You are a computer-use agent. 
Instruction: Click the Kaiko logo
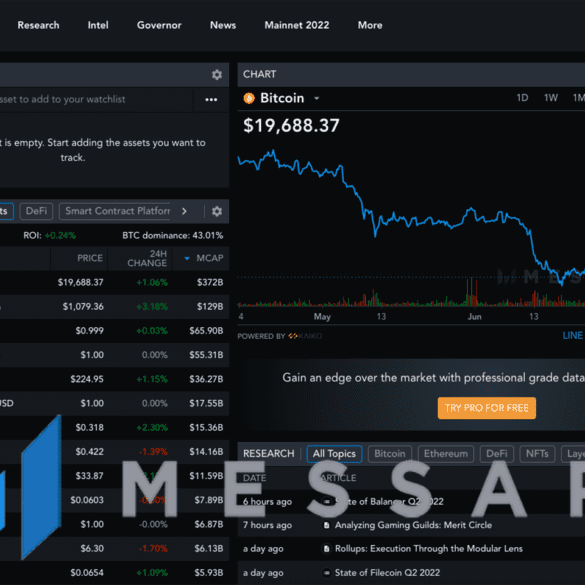[x=305, y=336]
